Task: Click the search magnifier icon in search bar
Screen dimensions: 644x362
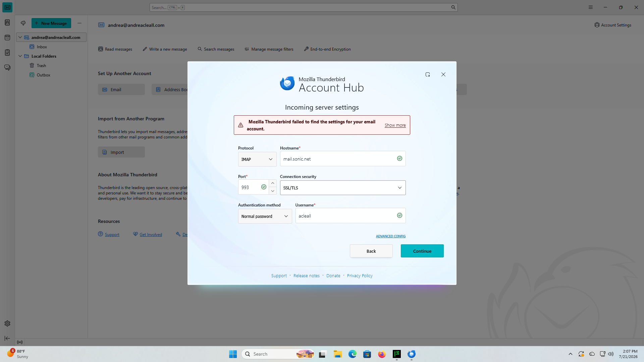Action: [x=453, y=7]
